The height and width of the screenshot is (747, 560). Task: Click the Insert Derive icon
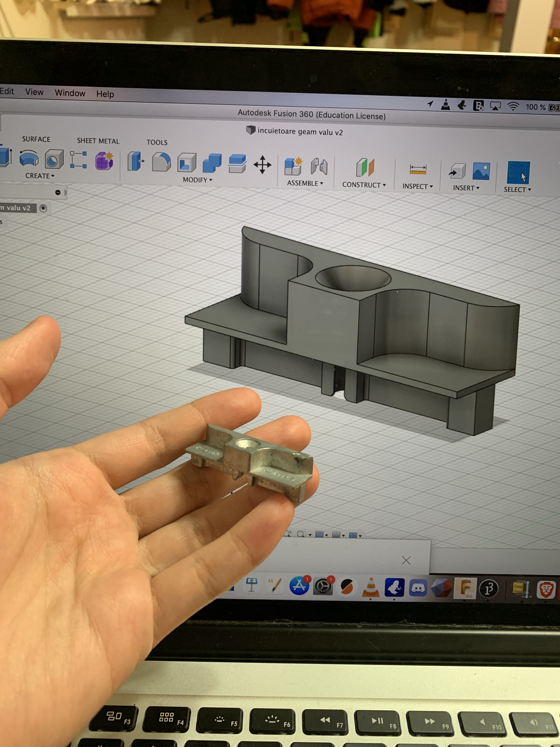click(x=457, y=171)
